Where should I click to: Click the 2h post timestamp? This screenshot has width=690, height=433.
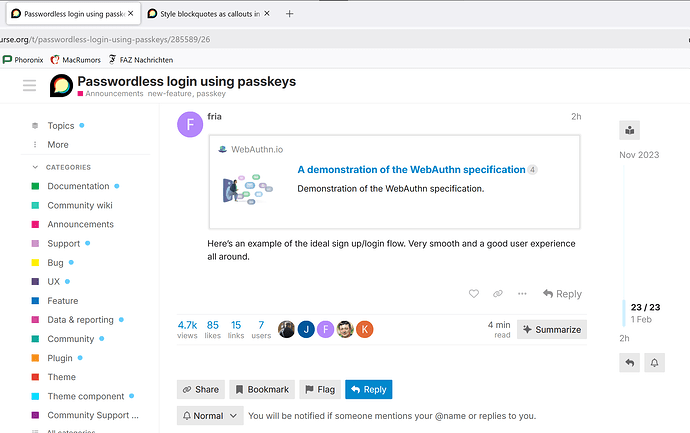(x=576, y=117)
